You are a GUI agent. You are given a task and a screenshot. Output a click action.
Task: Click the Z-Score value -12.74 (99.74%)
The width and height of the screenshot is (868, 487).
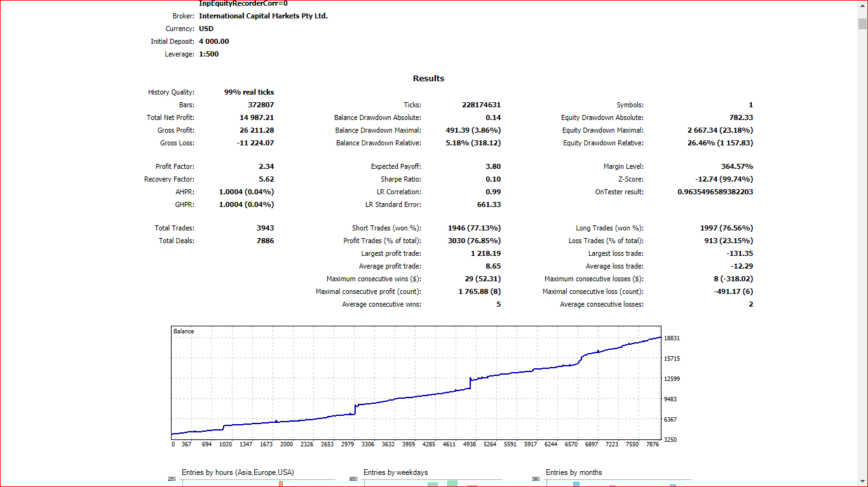click(x=724, y=179)
